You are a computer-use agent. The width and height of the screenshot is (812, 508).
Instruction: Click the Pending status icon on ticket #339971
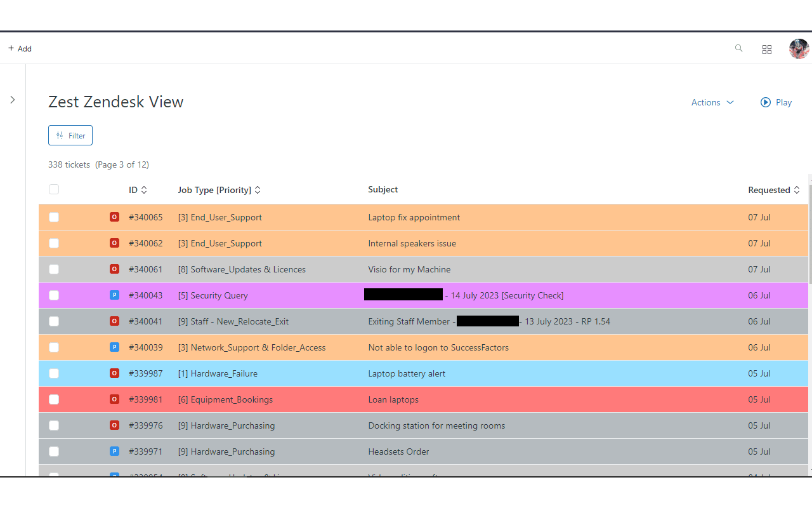(x=114, y=451)
